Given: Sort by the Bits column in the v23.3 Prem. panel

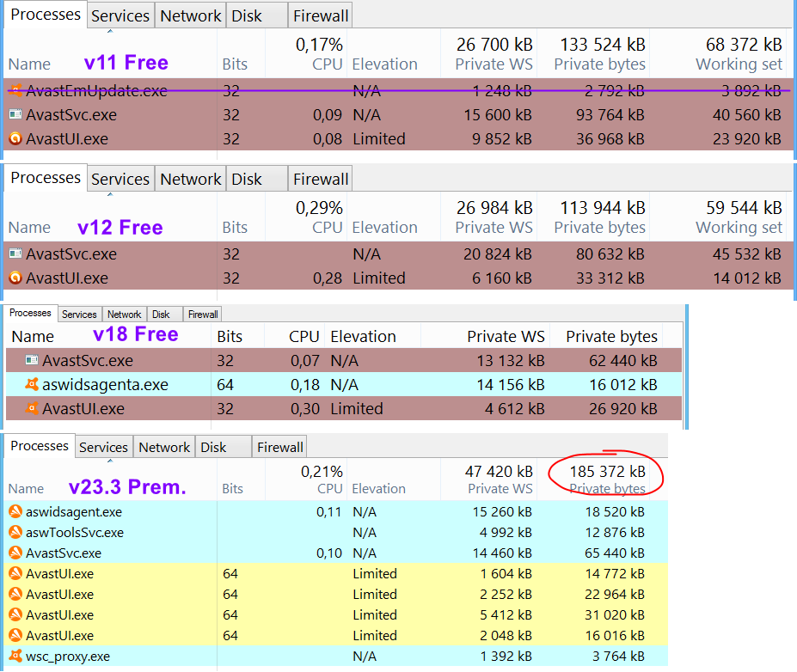Looking at the screenshot, I should click(241, 479).
